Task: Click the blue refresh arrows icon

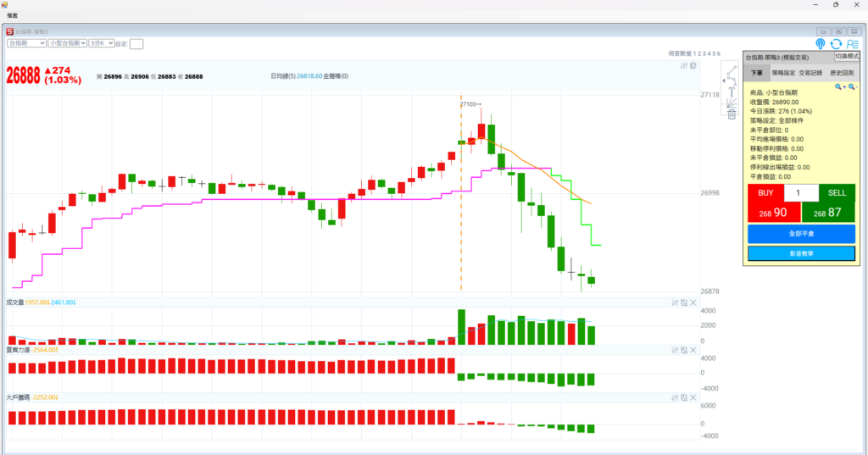Action: coord(836,44)
